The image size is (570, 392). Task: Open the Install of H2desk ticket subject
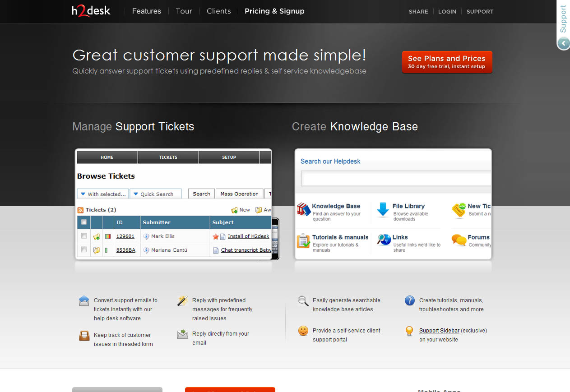(x=249, y=236)
